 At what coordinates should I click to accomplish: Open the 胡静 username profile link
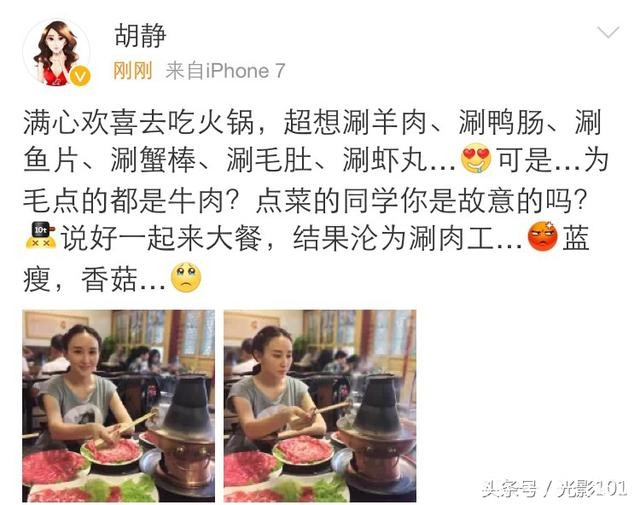[x=140, y=36]
